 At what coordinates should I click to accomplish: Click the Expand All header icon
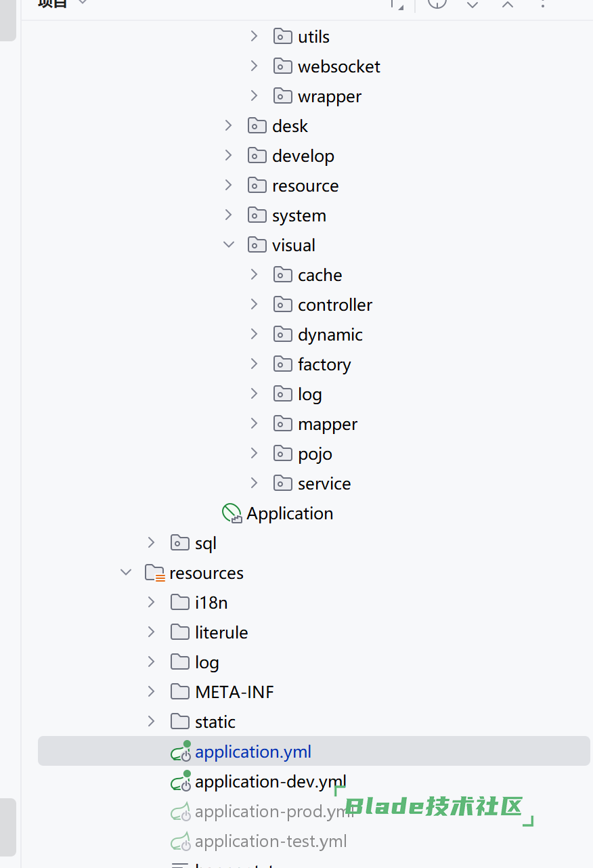[473, 4]
